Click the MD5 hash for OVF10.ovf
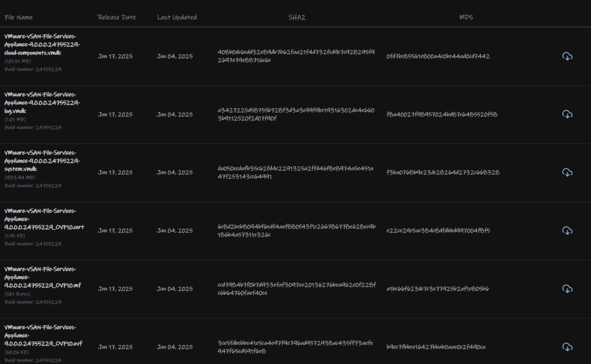 436,347
